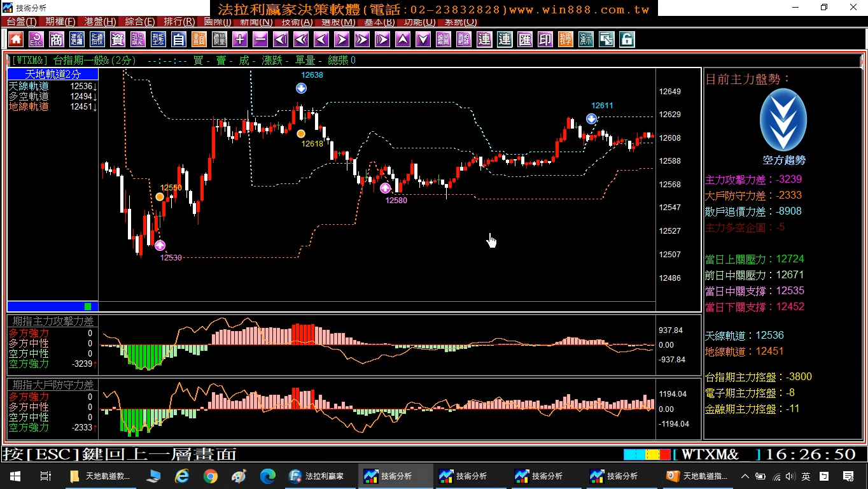This screenshot has height=489, width=868.
Task: Click the green block on chart scrollbar
Action: (x=88, y=306)
